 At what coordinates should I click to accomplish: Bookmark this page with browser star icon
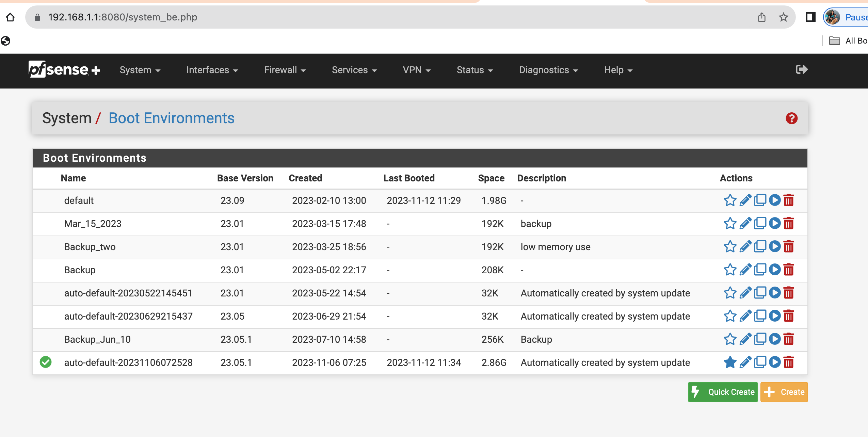(x=783, y=17)
